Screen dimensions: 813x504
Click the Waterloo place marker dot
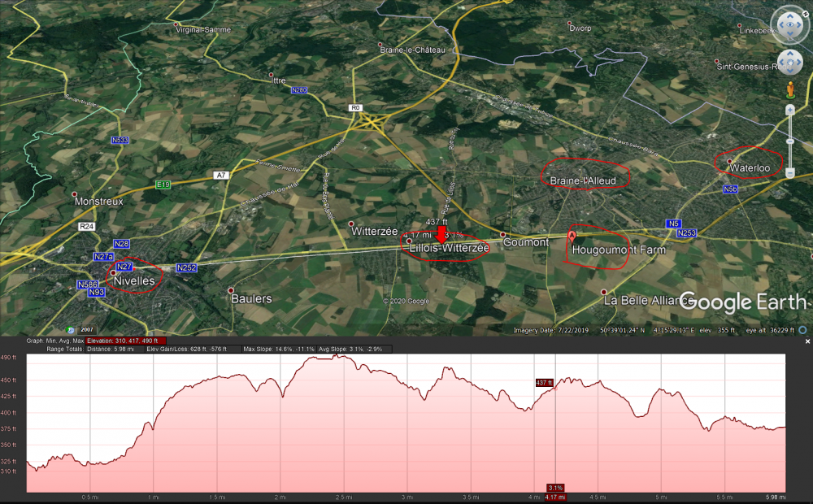(x=729, y=161)
